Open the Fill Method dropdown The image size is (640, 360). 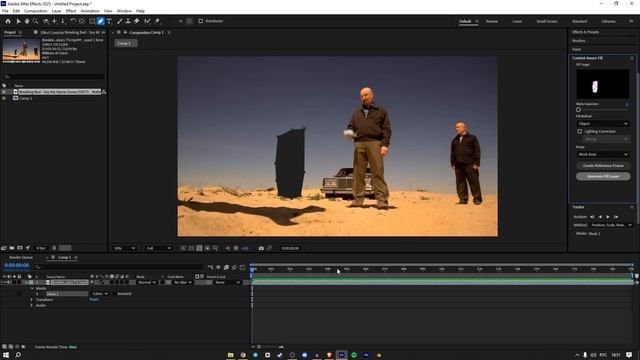(603, 124)
